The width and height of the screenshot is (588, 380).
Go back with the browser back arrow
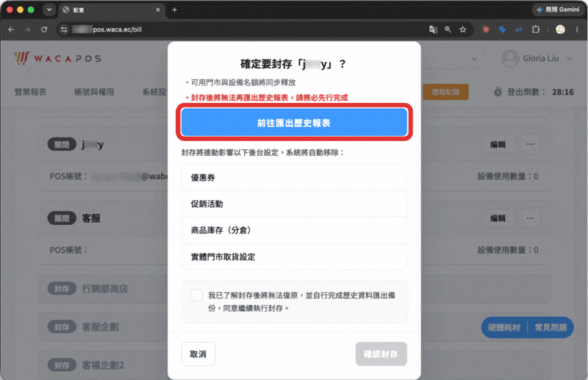tap(11, 29)
